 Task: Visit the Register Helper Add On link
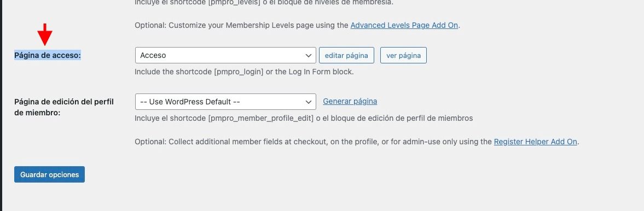536,142
